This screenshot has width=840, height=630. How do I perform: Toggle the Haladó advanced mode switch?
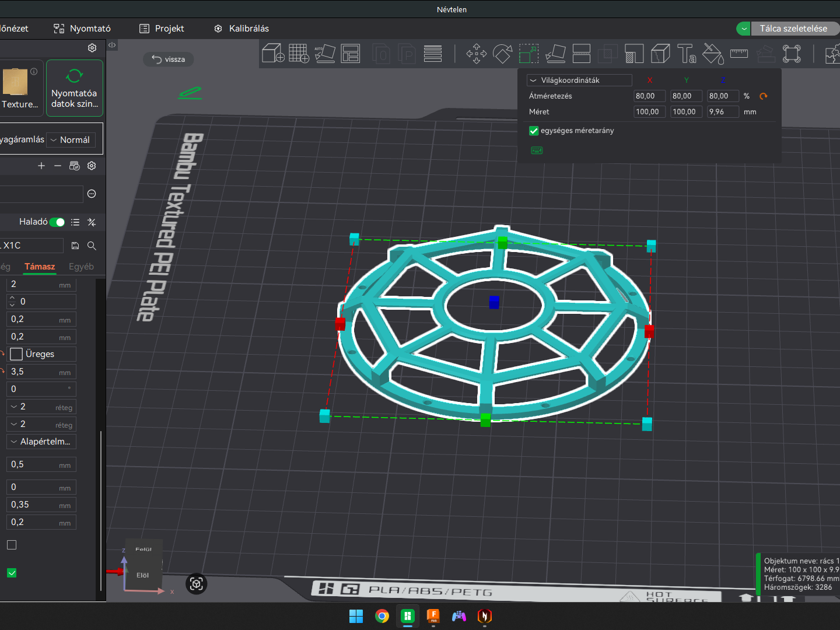(x=57, y=222)
